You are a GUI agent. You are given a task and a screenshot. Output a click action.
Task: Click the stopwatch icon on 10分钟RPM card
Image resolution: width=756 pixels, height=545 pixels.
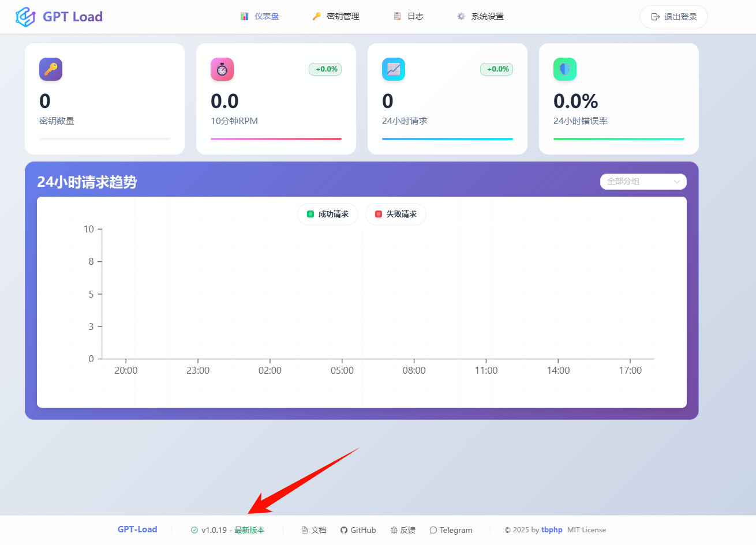point(222,69)
